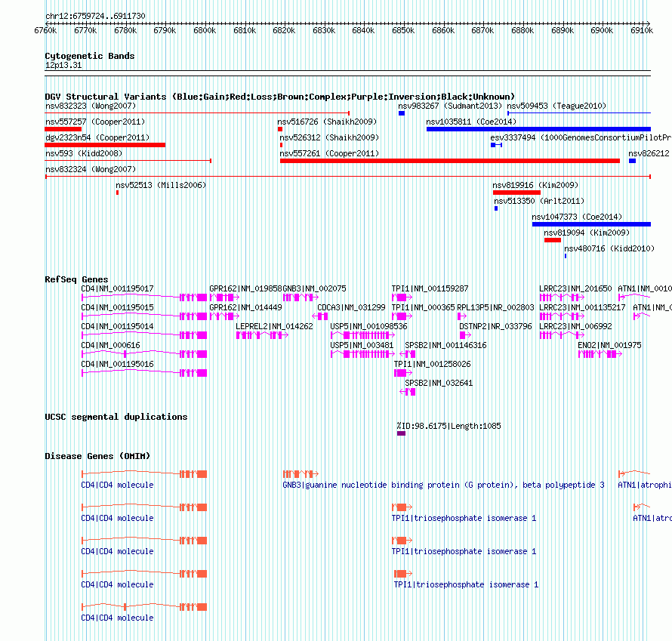Click nsv593 (Kidd2008) variant label
The height and width of the screenshot is (641, 672).
coord(84,153)
